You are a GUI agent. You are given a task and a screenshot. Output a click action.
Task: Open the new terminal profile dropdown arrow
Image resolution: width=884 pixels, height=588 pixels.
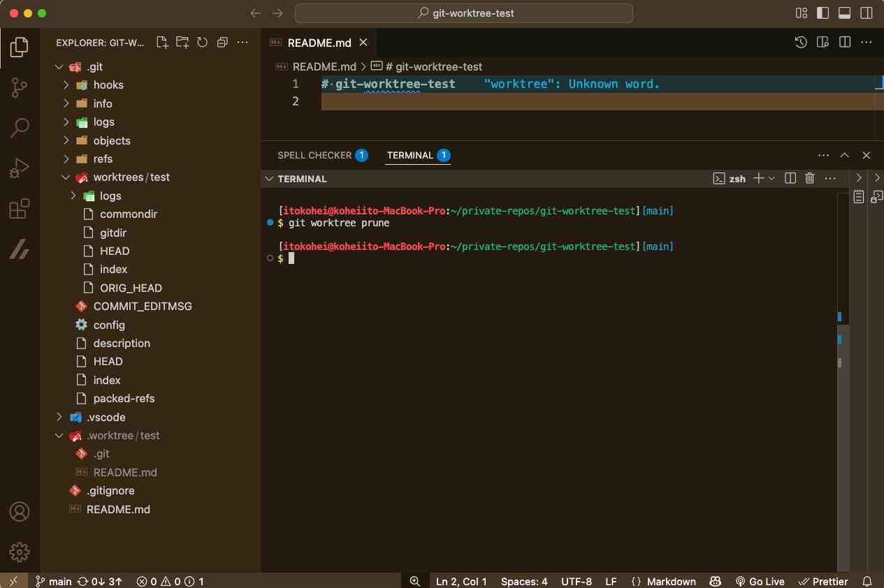pyautogui.click(x=772, y=179)
